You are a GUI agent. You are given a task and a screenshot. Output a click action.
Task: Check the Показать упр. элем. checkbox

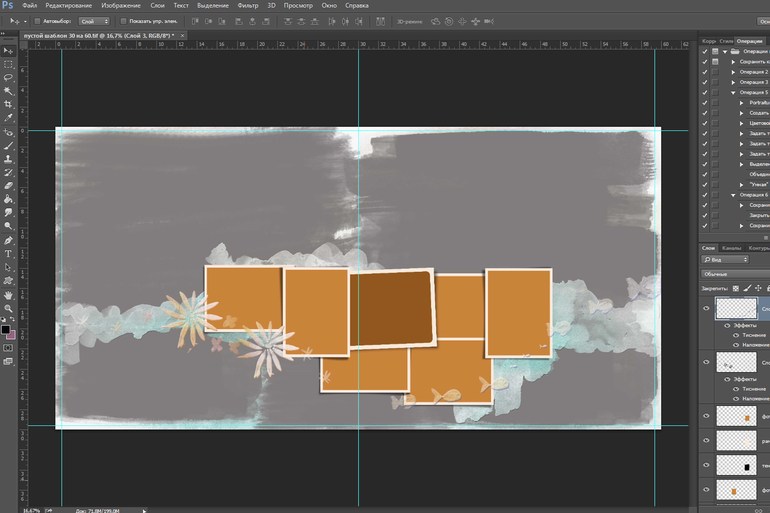pyautogui.click(x=124, y=20)
